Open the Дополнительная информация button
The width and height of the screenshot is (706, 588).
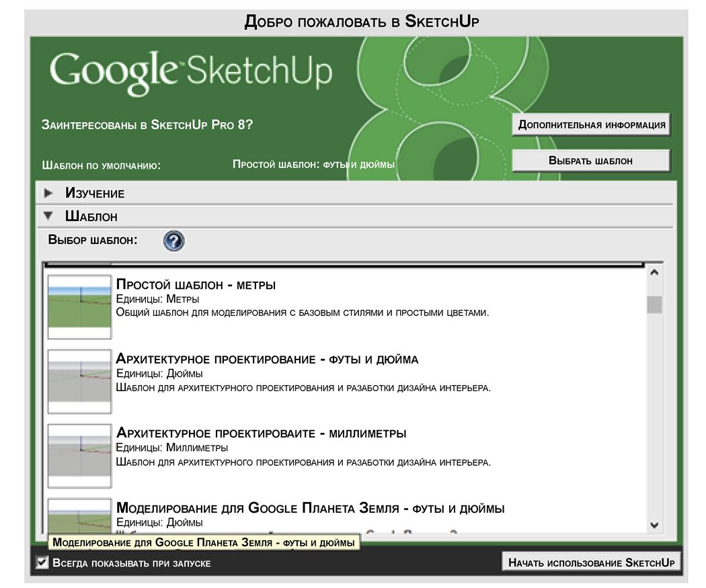tap(591, 124)
